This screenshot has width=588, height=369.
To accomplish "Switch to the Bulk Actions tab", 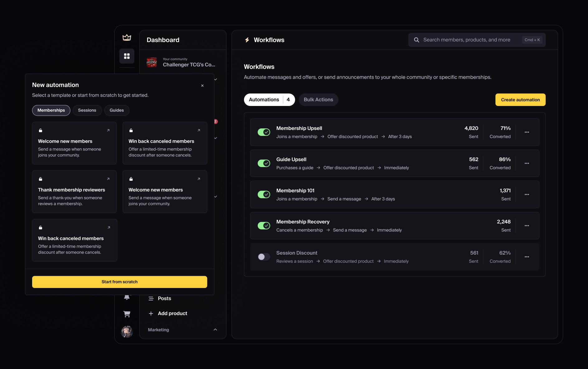I will pyautogui.click(x=318, y=100).
